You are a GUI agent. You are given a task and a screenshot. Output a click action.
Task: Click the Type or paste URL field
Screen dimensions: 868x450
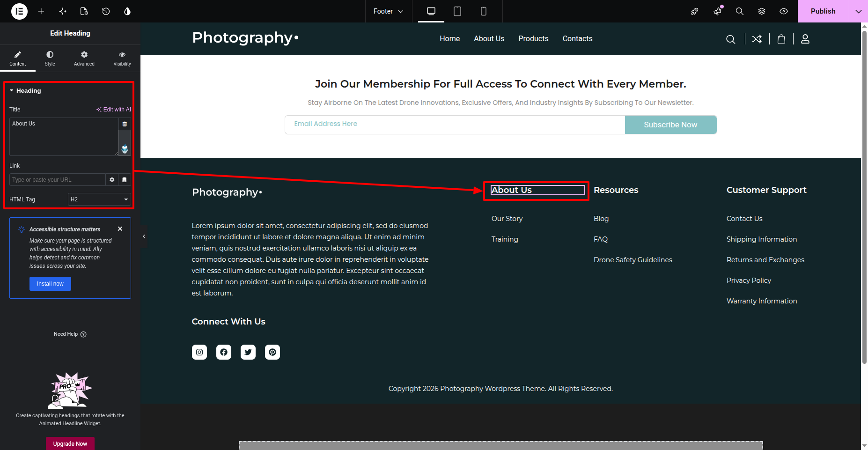point(58,180)
